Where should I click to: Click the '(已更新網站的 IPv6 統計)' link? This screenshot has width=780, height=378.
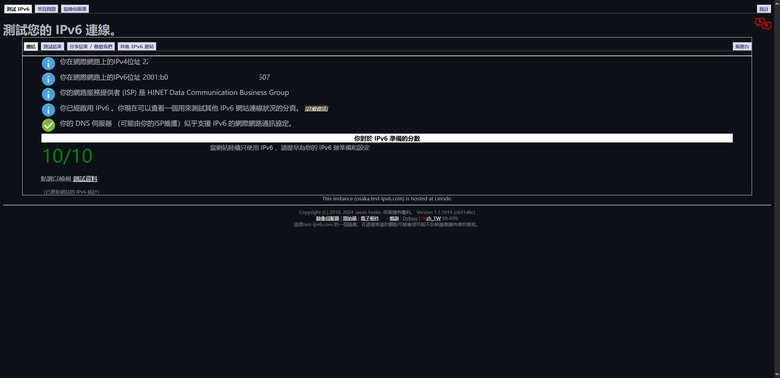(71, 191)
